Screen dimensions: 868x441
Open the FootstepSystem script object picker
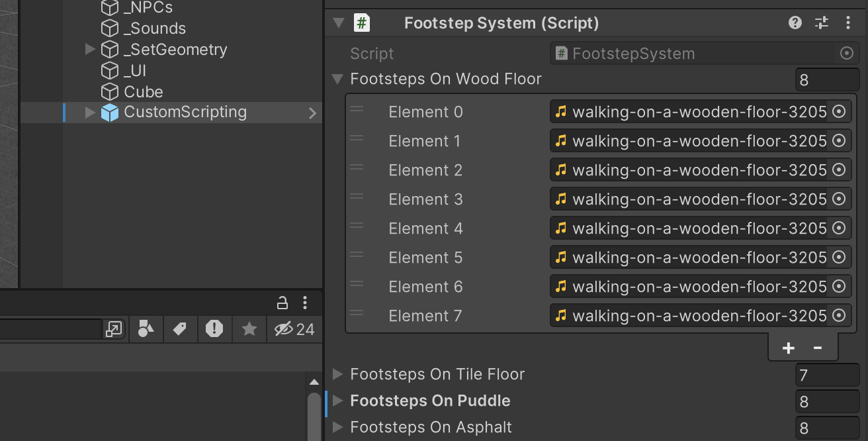pyautogui.click(x=847, y=53)
